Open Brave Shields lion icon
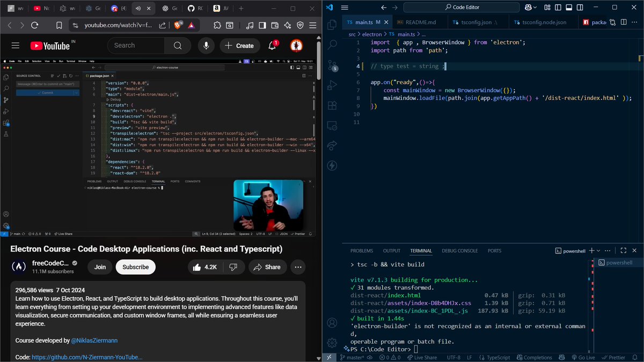Screen dimensions: 644x362 (177, 25)
